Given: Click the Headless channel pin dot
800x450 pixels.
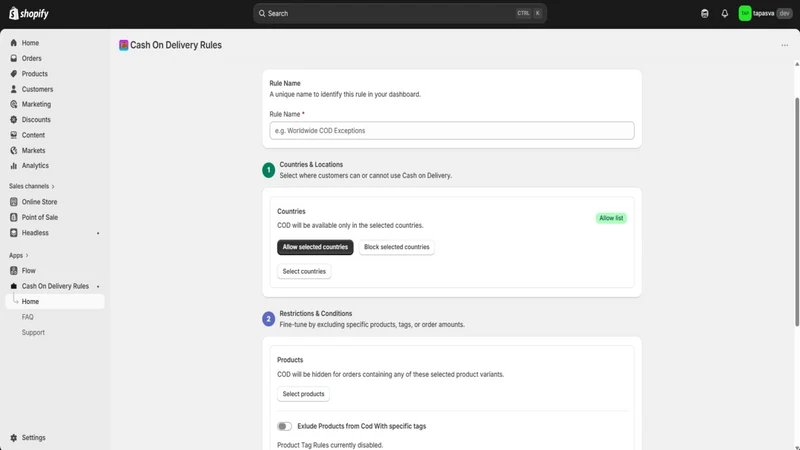Looking at the screenshot, I should [x=98, y=233].
